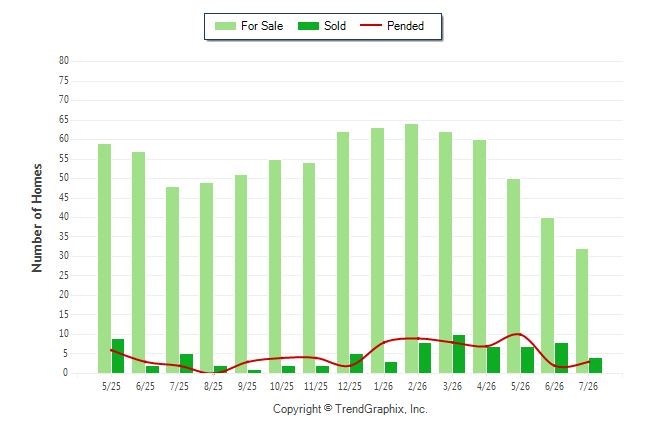Click the Pended red line legend marker

371,26
